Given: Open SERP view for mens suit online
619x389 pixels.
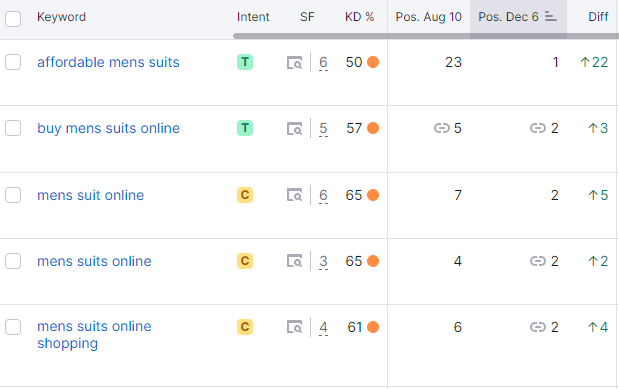Looking at the screenshot, I should [x=294, y=195].
